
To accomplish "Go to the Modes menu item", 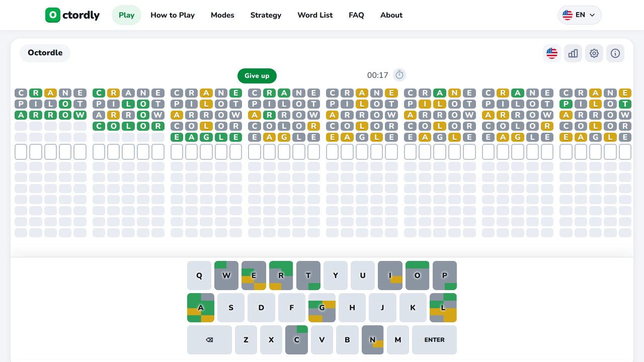I will point(222,15).
